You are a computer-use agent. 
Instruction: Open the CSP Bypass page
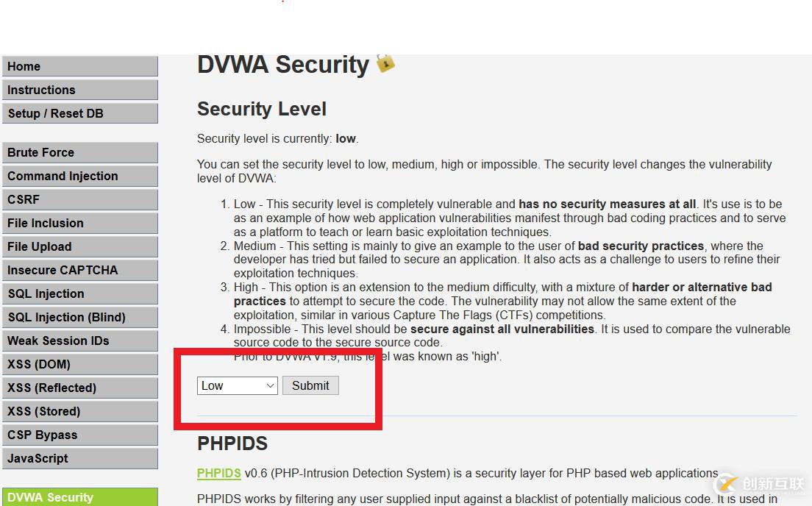point(79,435)
